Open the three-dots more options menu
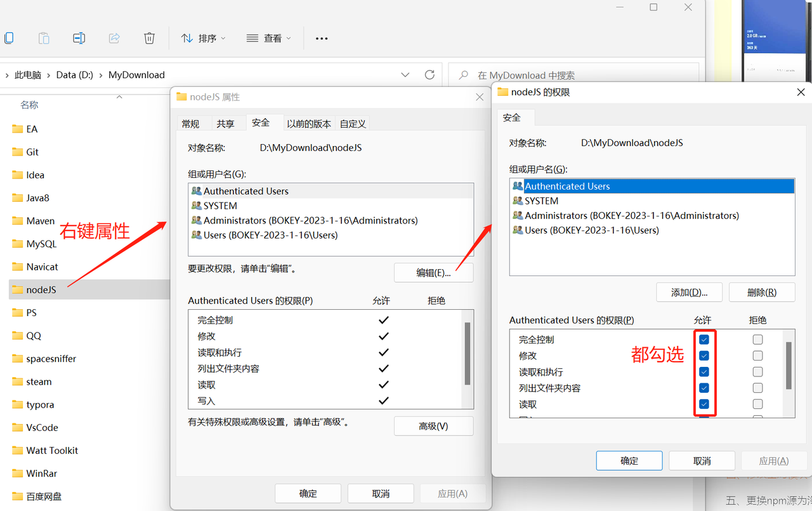 (x=322, y=39)
